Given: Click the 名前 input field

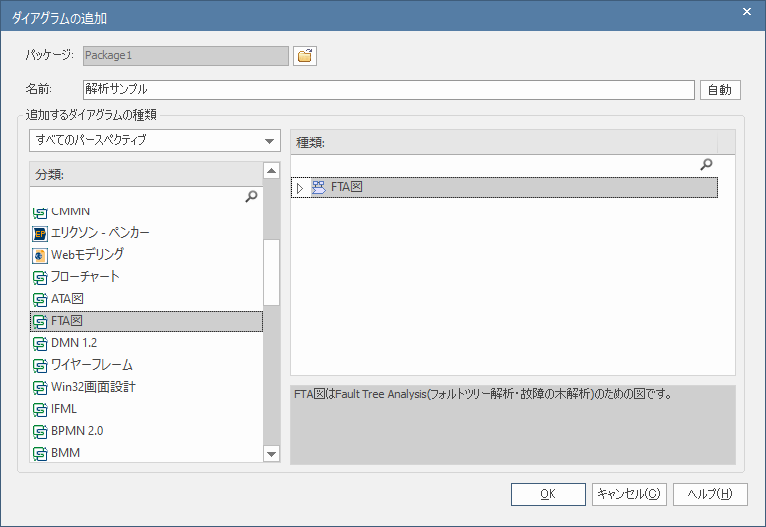Looking at the screenshot, I should pos(388,90).
